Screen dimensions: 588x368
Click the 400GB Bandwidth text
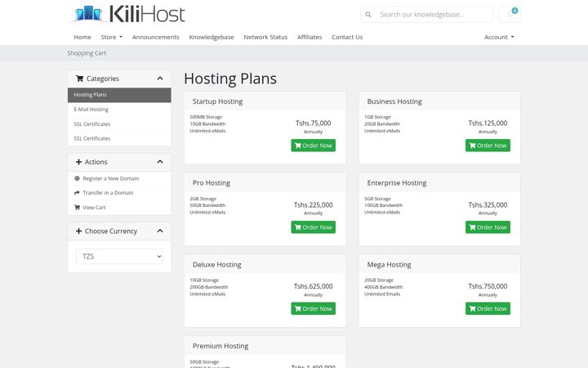(383, 287)
